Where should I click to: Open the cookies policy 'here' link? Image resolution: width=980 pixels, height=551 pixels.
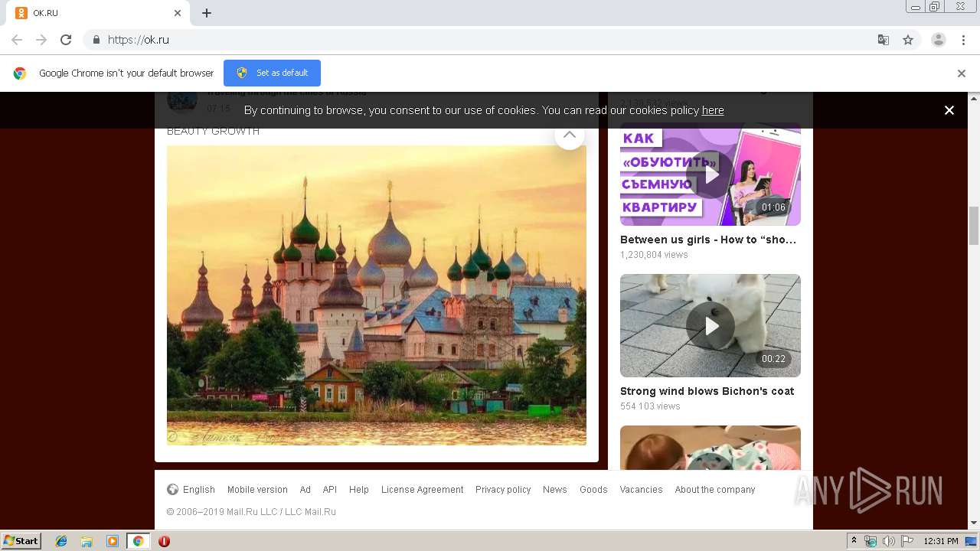[713, 110]
